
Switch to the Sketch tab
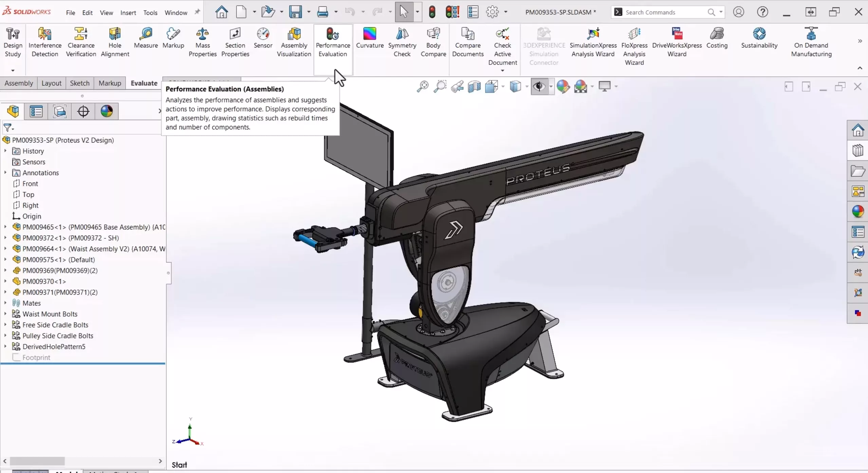(79, 83)
